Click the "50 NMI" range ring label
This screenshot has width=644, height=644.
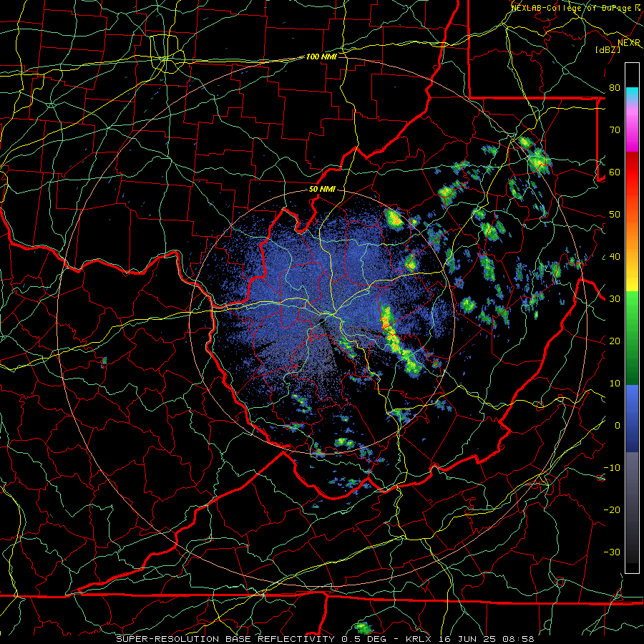pyautogui.click(x=322, y=190)
